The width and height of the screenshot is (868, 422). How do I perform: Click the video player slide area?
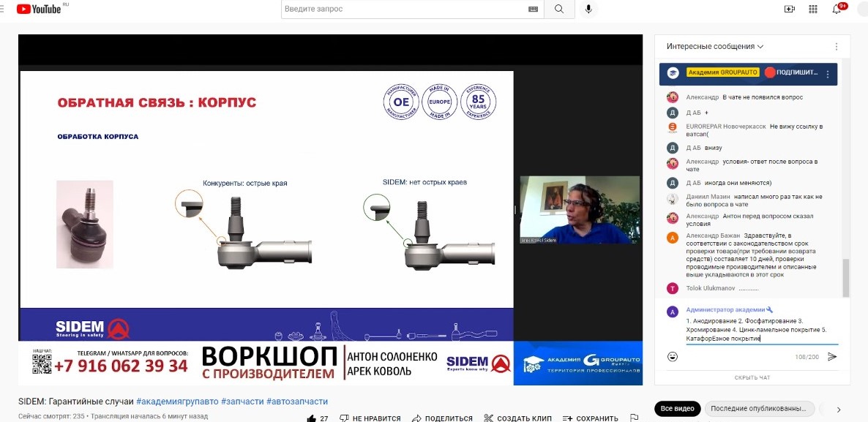coord(266,189)
